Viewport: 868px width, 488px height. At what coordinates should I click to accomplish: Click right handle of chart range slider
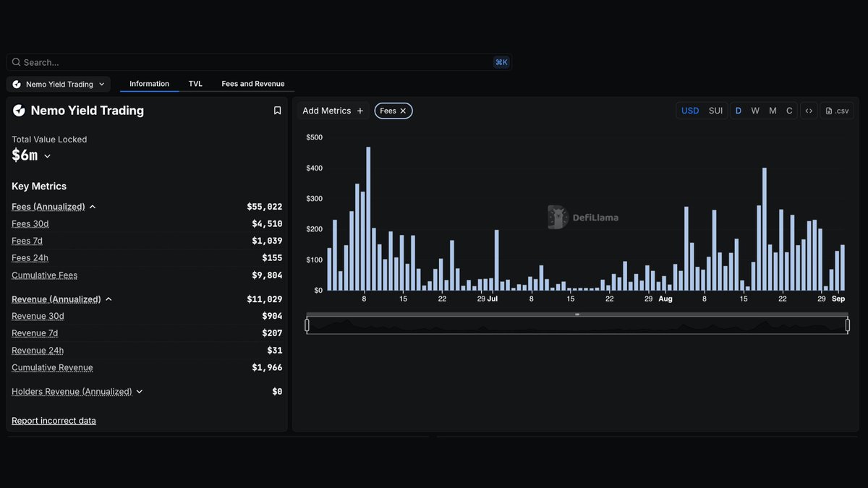point(848,325)
